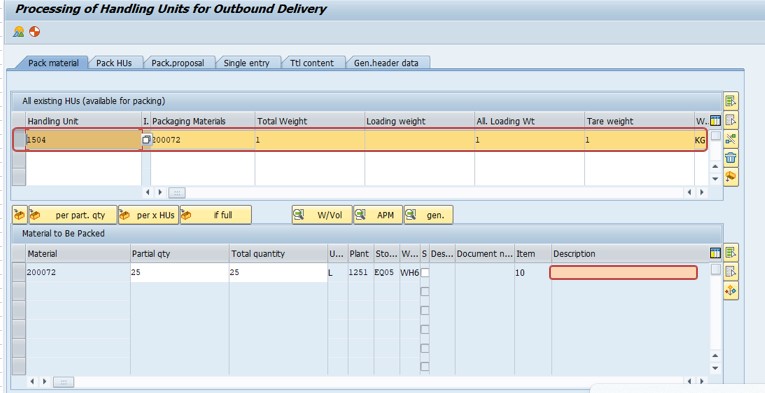Click the search help icon next to 1504
Image resolution: width=765 pixels, height=393 pixels.
tap(146, 140)
